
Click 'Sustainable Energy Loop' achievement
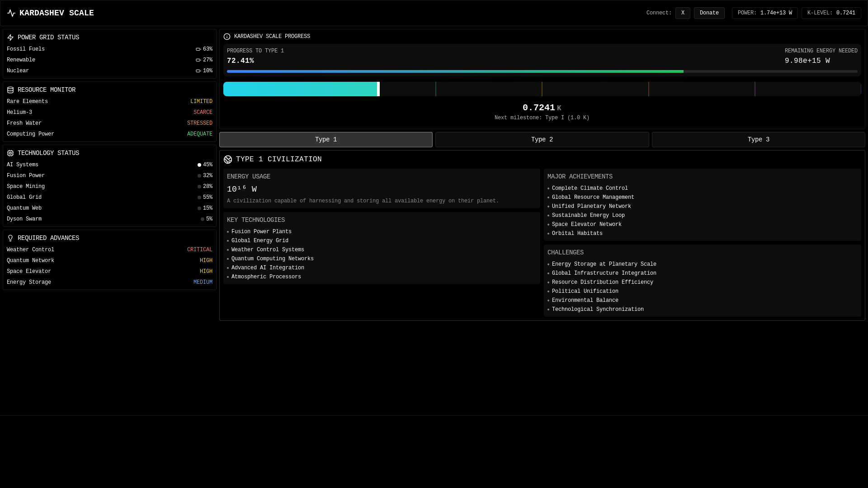(588, 216)
